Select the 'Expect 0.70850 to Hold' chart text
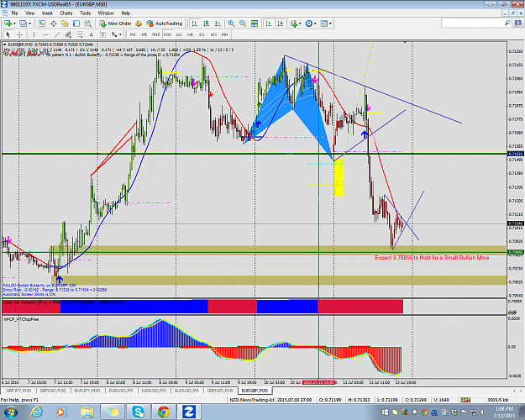Image resolution: width=525 pixels, height=420 pixels. pyautogui.click(x=432, y=258)
